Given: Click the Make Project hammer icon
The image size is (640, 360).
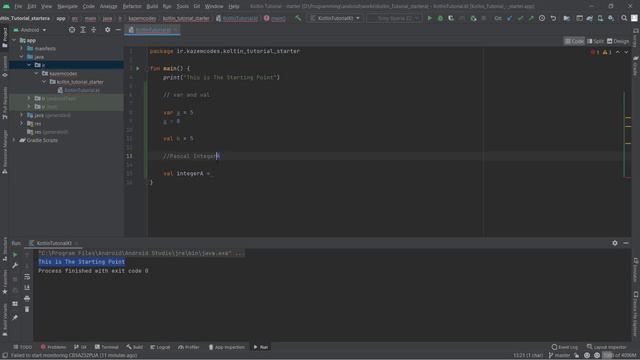Looking at the screenshot, I should pyautogui.click(x=298, y=18).
